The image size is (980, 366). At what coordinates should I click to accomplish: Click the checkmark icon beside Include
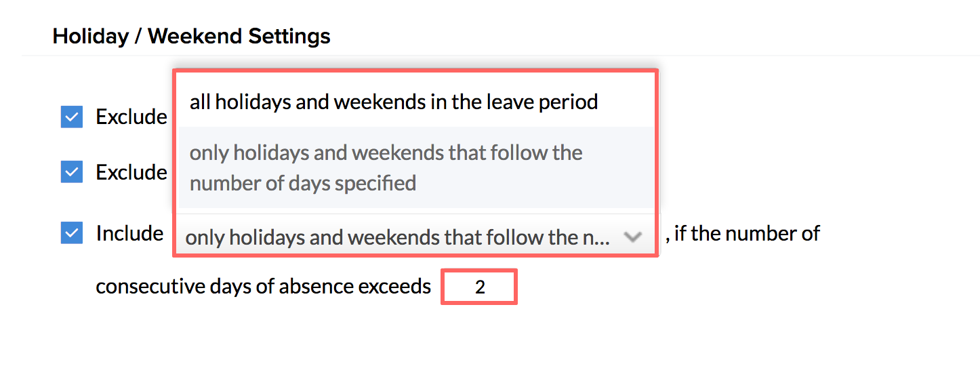[x=72, y=233]
